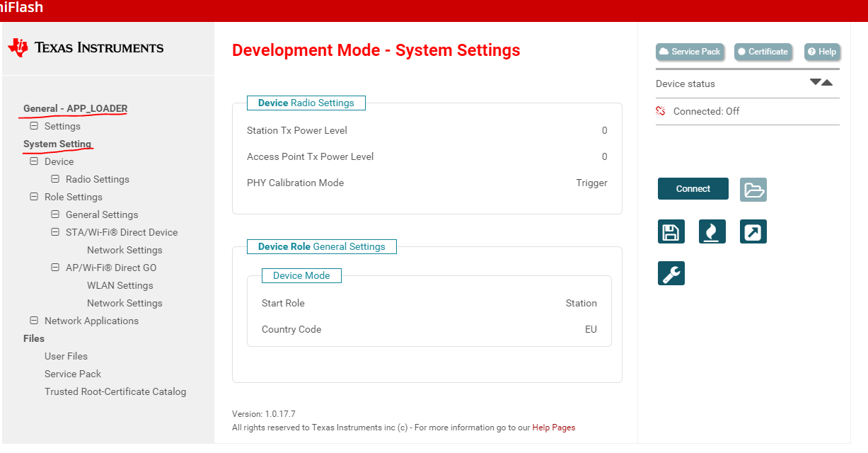Screen dimensions: 868x453
Task: Click the Station Tx Power Level value 0
Action: 605,130
